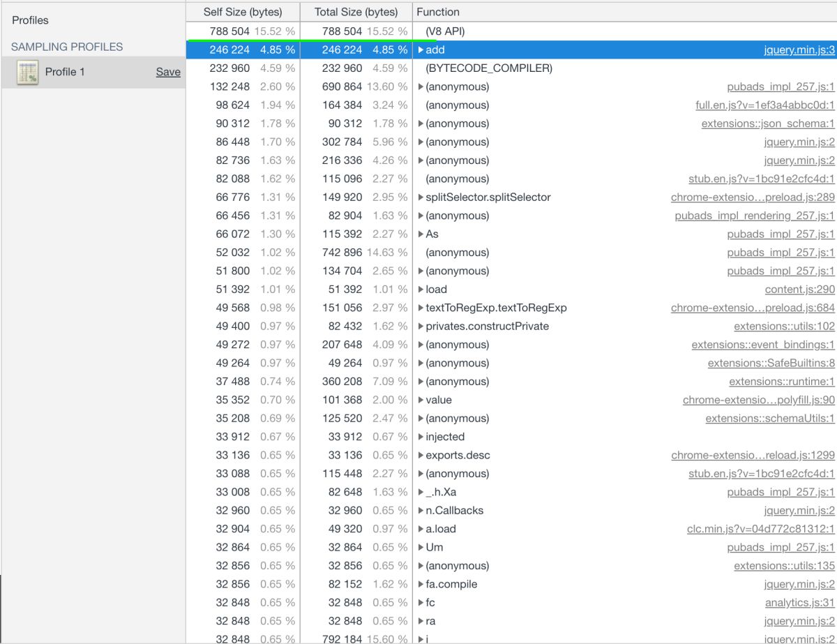Expand the a.load row

pos(421,529)
